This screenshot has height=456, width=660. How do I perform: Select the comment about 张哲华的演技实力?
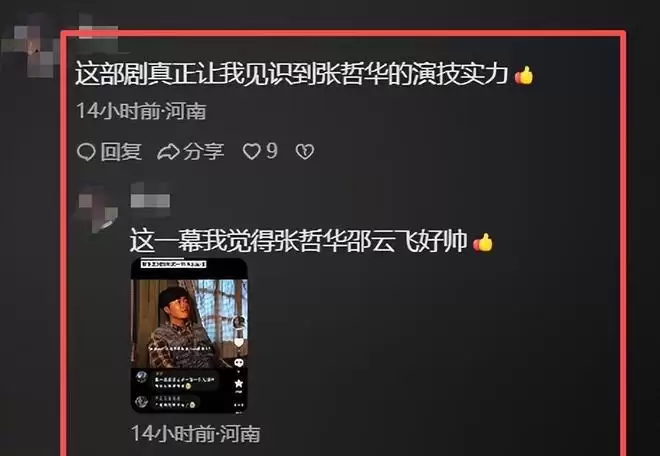coord(291,75)
